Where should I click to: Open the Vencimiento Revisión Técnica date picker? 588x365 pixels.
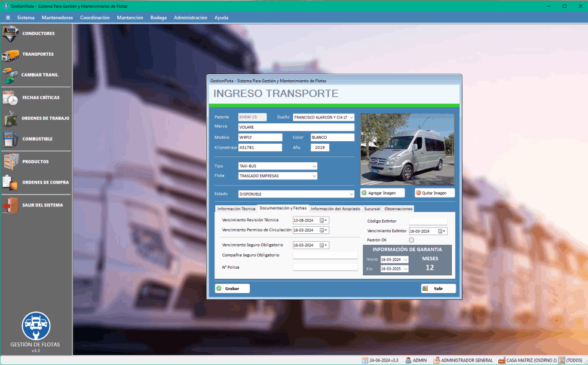(326, 220)
